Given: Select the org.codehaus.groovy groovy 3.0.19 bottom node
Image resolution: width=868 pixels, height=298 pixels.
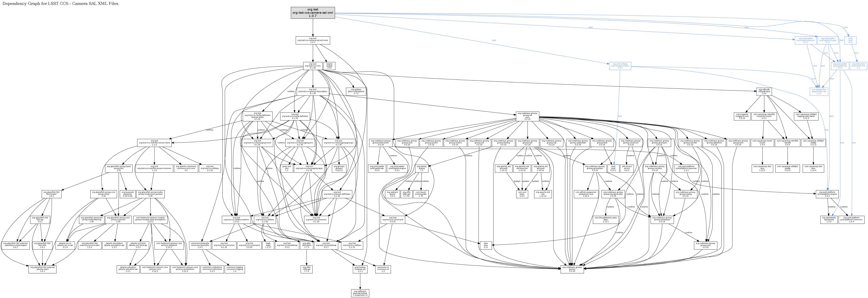Looking at the screenshot, I should 572,269.
